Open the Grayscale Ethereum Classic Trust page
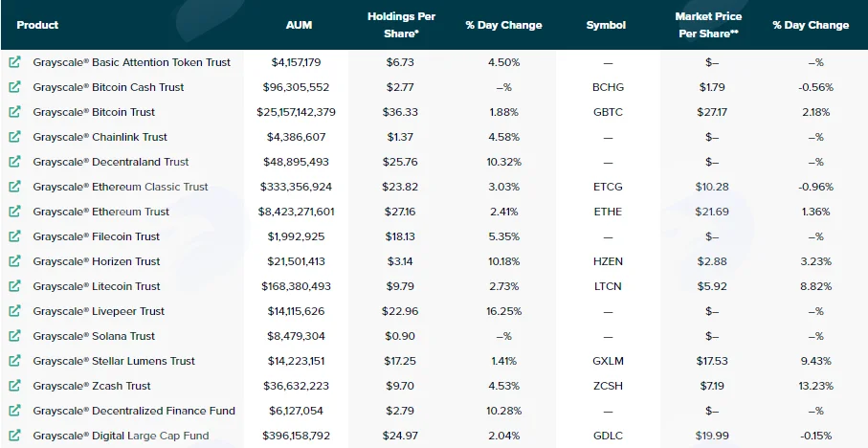 point(121,187)
